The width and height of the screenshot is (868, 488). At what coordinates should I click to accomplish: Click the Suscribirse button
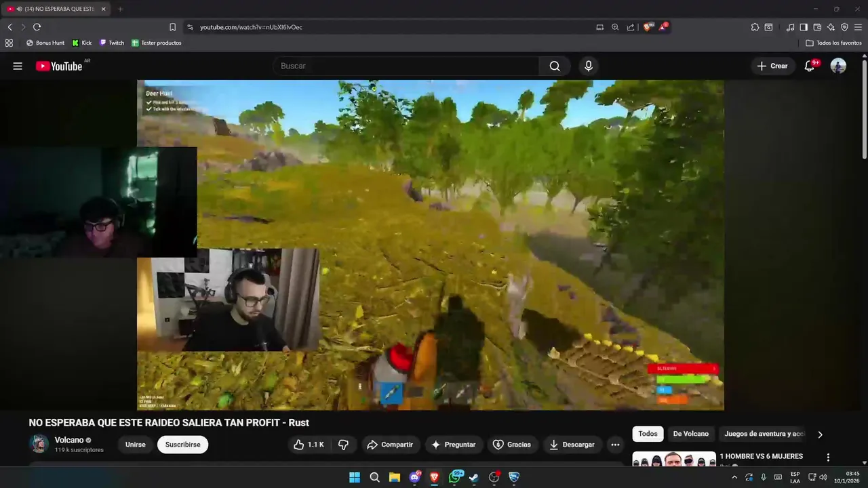tap(183, 445)
